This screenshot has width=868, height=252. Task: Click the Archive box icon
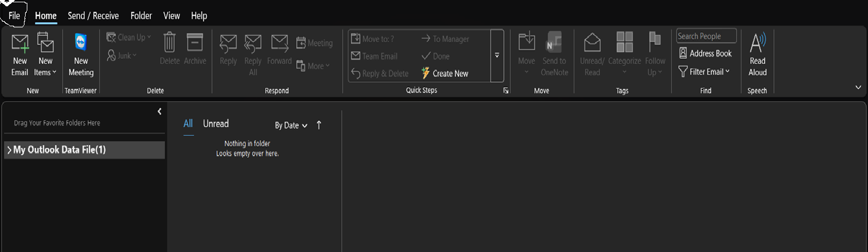click(195, 43)
